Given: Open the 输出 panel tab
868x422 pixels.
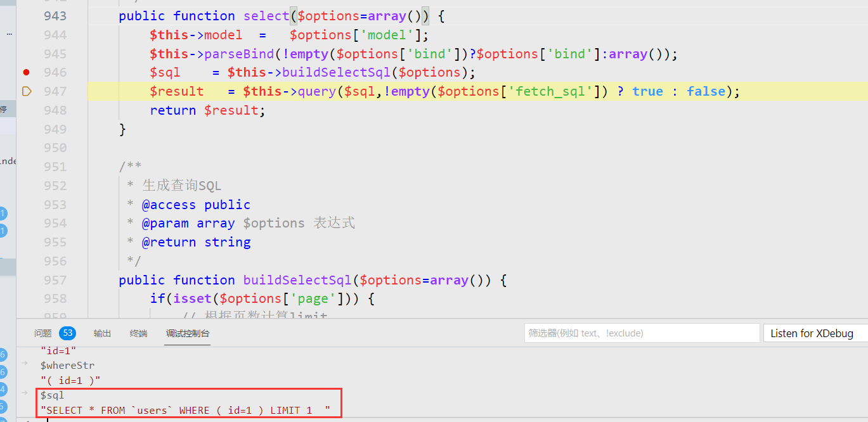Looking at the screenshot, I should coord(102,333).
